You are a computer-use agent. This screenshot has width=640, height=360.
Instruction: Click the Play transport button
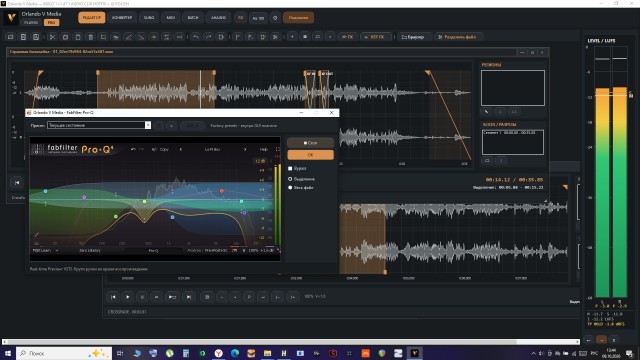point(127,297)
